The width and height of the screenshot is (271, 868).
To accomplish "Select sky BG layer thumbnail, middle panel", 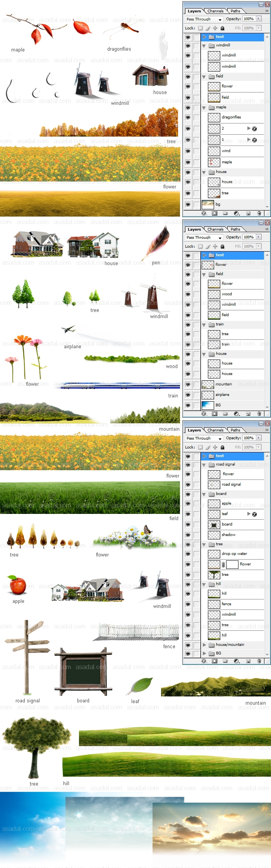I will pyautogui.click(x=208, y=405).
